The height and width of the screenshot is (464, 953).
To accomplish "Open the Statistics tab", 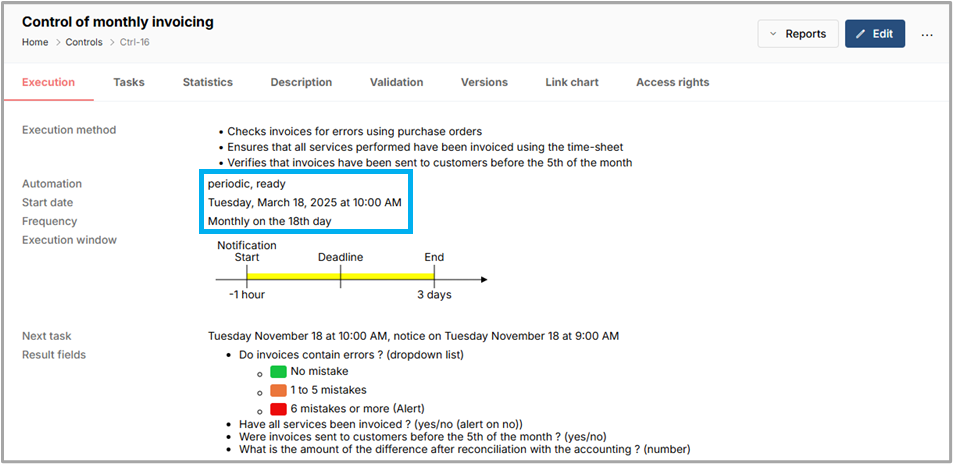I will [207, 82].
